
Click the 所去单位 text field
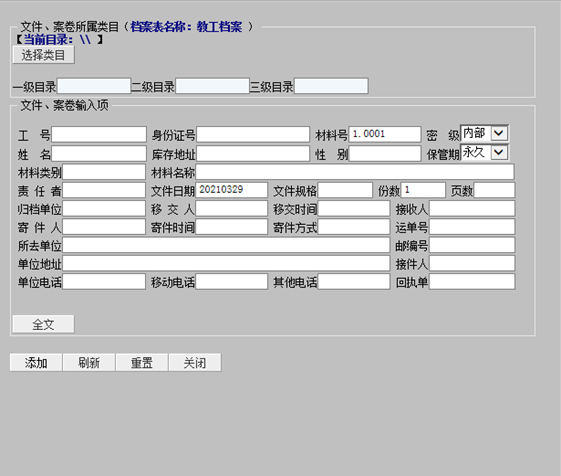(x=226, y=245)
